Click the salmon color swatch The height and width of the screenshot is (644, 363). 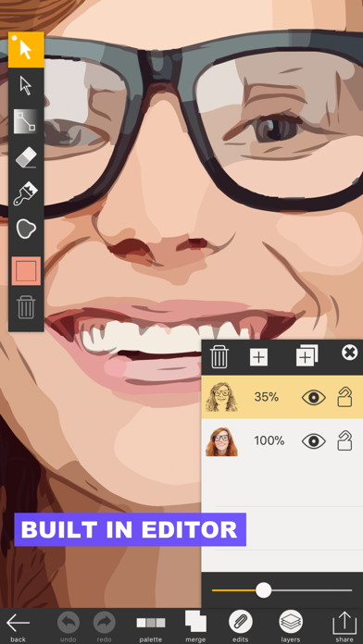[x=26, y=271]
